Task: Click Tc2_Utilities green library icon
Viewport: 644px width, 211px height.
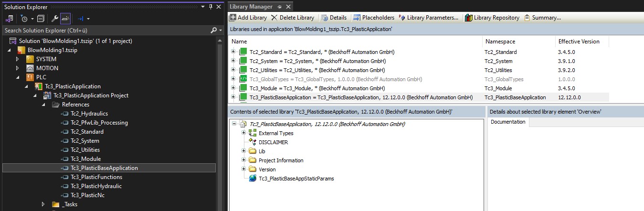Action: pyautogui.click(x=243, y=70)
